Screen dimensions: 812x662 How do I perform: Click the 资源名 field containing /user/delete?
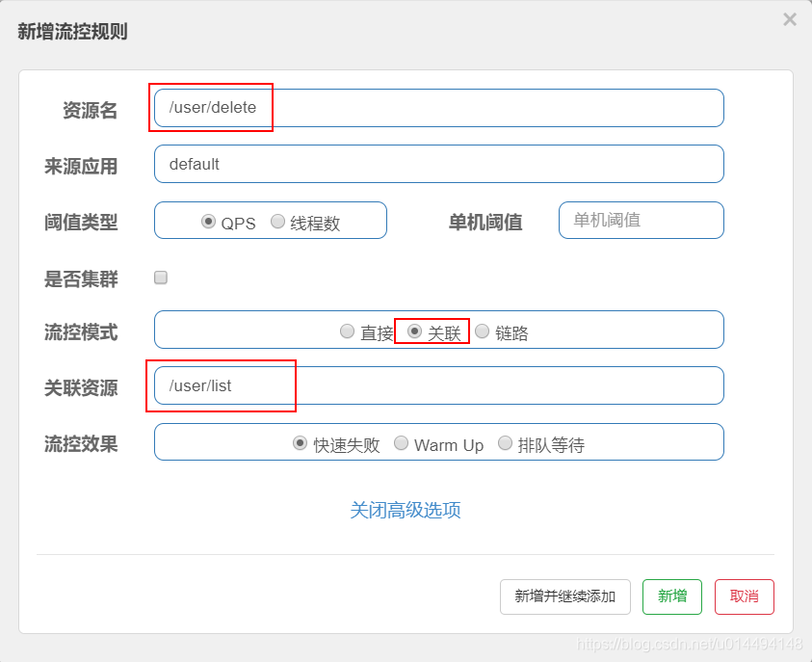[385, 108]
